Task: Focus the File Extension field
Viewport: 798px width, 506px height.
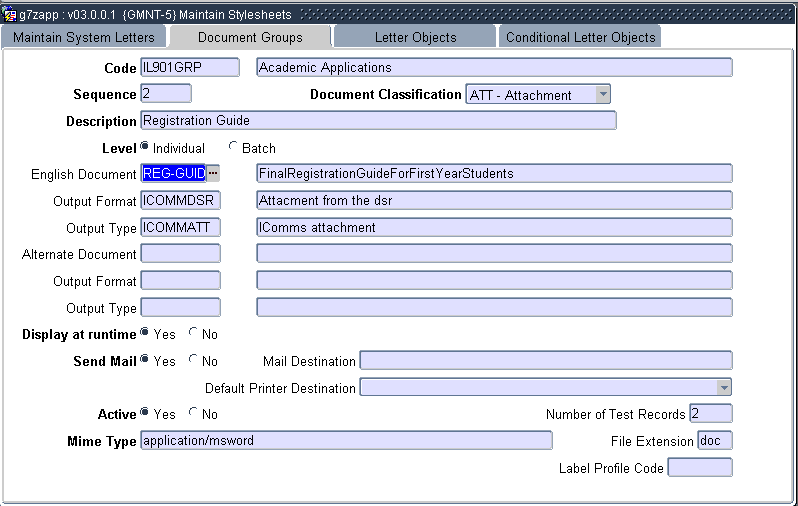Action: coord(714,441)
